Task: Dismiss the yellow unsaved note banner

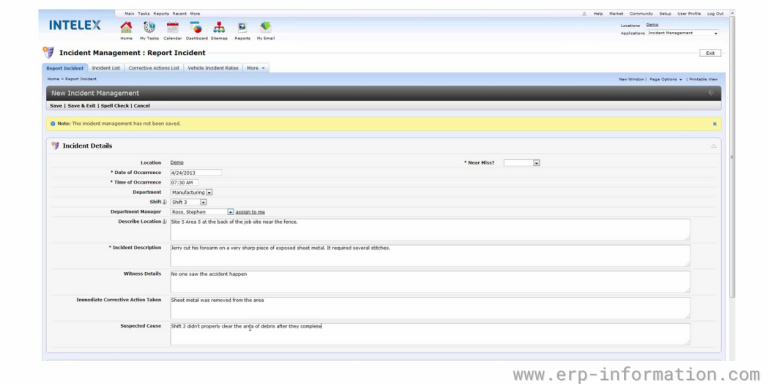Action: 714,124
